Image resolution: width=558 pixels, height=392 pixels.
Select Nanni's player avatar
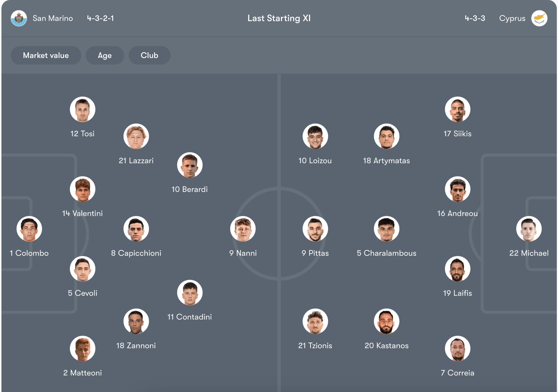pyautogui.click(x=243, y=229)
